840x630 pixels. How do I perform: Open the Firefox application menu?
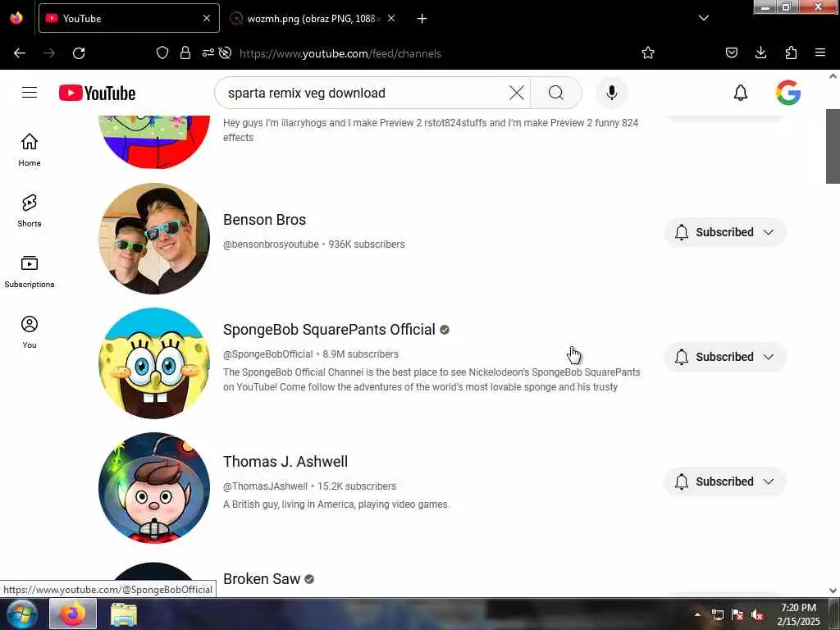pyautogui.click(x=820, y=52)
